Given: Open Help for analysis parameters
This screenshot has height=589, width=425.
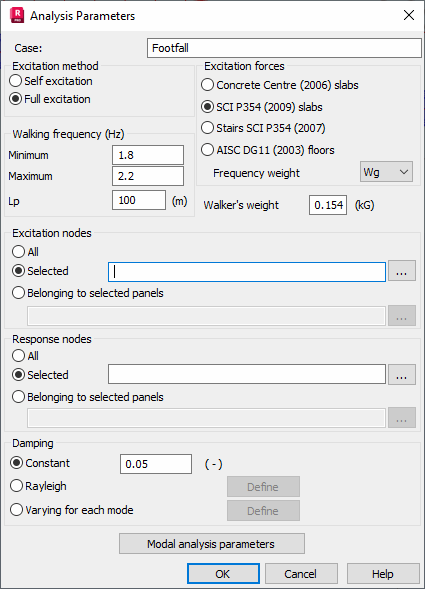Looking at the screenshot, I should pos(383,574).
